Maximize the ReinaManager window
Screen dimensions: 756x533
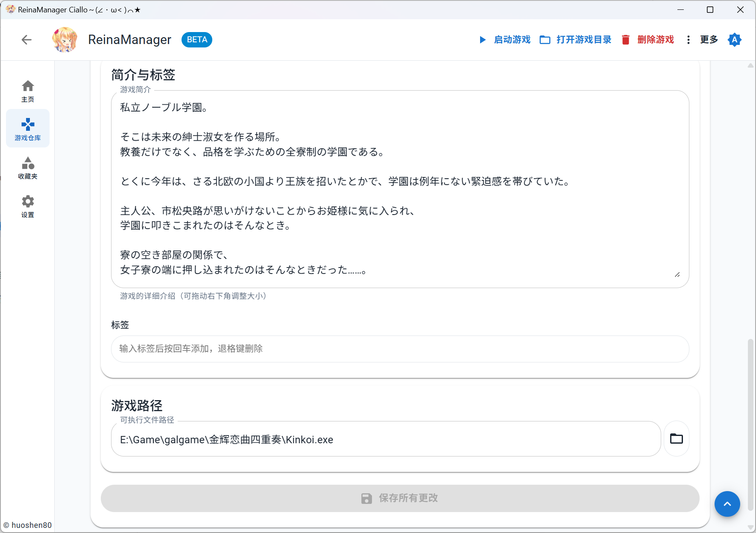click(x=710, y=10)
